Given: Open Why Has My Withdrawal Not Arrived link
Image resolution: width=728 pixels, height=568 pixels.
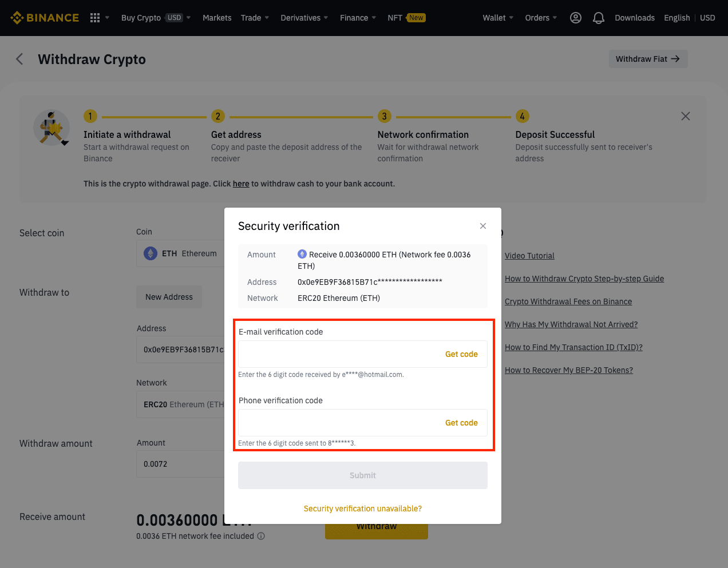Looking at the screenshot, I should [571, 324].
